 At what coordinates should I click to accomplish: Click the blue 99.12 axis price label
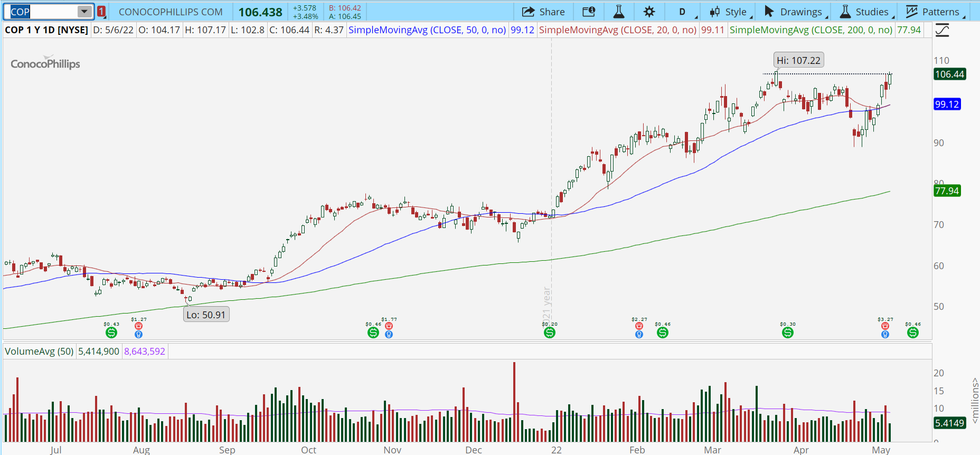(947, 104)
